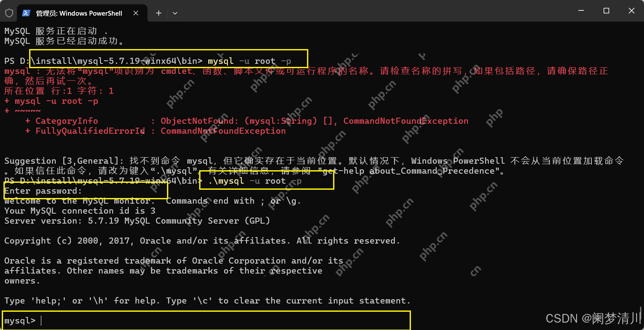Click the Server version 5.7.19 line
Image resolution: width=644 pixels, height=330 pixels.
(x=137, y=221)
